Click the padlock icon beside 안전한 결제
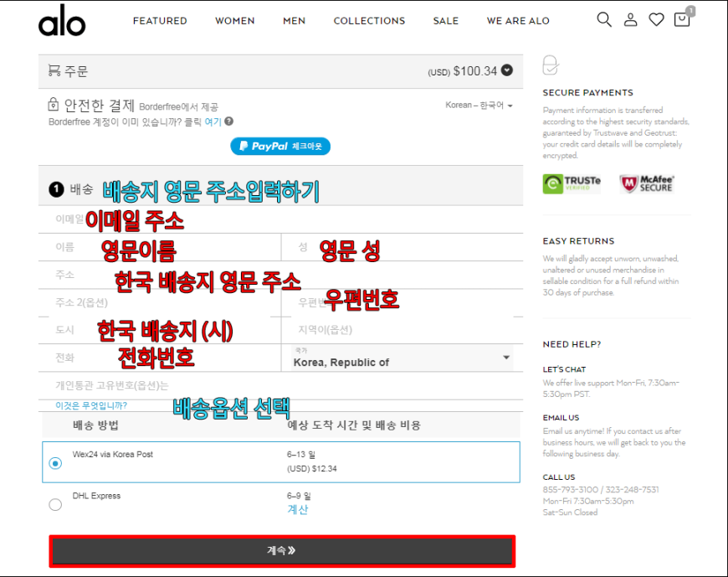The image size is (728, 577). tap(54, 105)
